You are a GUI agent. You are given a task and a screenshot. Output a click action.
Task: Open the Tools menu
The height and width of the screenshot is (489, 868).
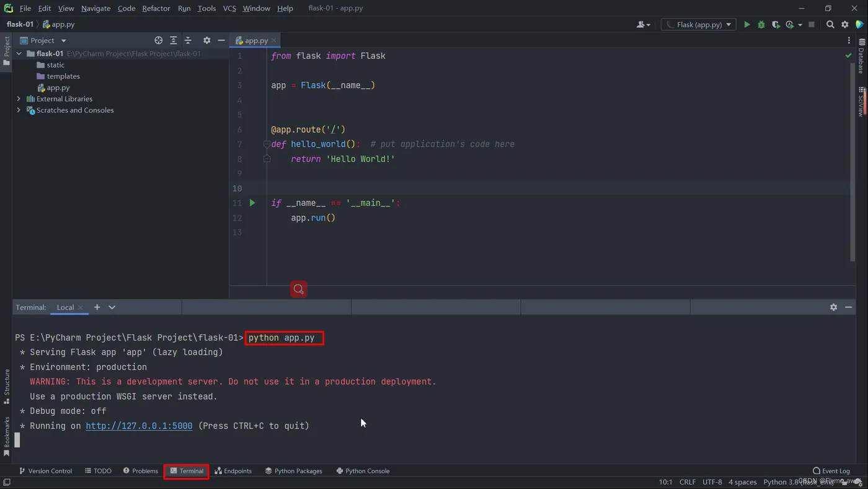coord(206,8)
